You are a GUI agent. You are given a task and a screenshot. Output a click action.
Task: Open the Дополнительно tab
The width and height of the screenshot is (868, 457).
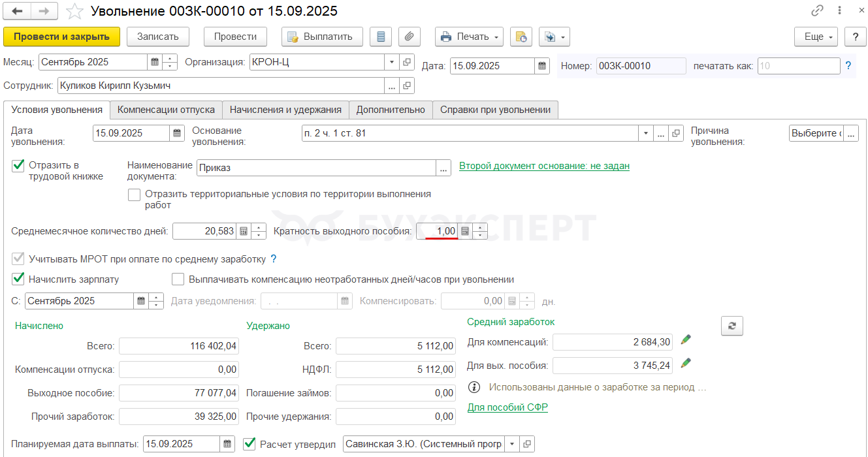[x=391, y=110]
